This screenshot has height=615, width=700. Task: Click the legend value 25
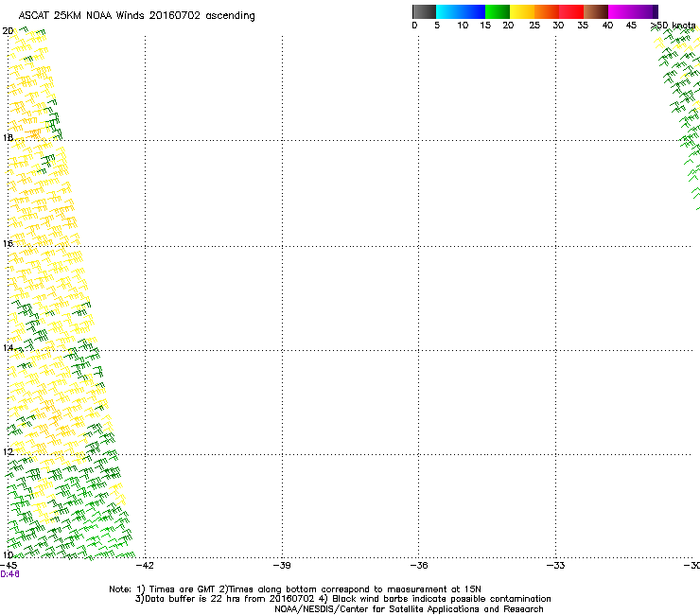point(534,26)
